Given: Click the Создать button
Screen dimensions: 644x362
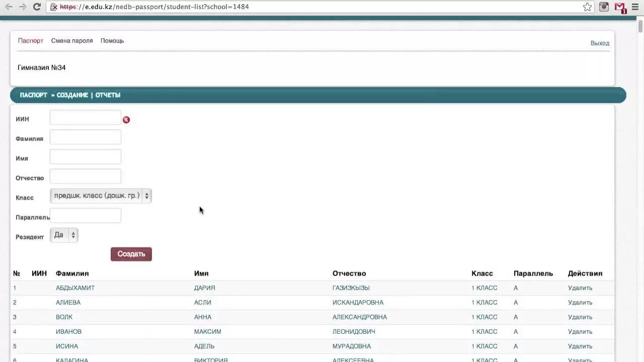Looking at the screenshot, I should [131, 254].
